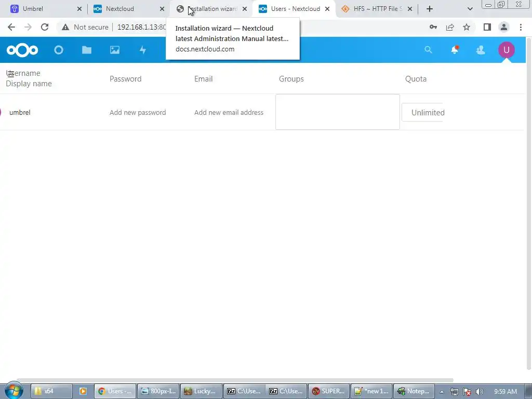The height and width of the screenshot is (399, 532).
Task: Open the Contacts menu icon
Action: tap(481, 50)
